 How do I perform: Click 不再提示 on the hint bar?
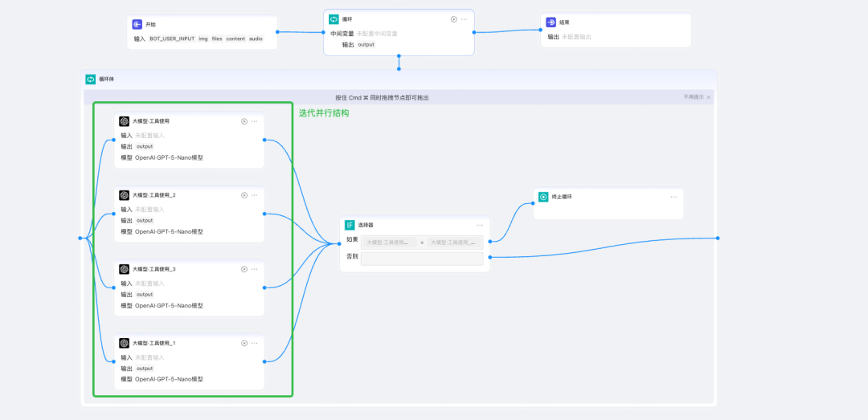(692, 97)
